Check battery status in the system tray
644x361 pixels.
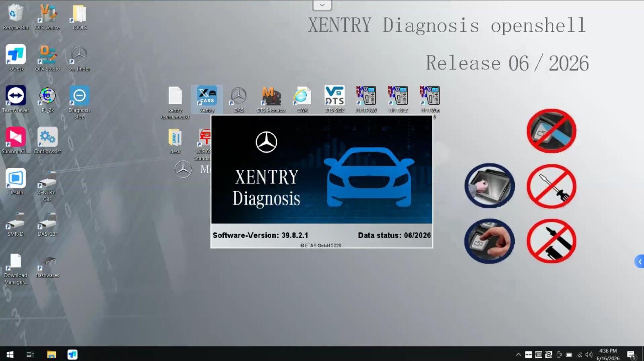click(x=569, y=355)
